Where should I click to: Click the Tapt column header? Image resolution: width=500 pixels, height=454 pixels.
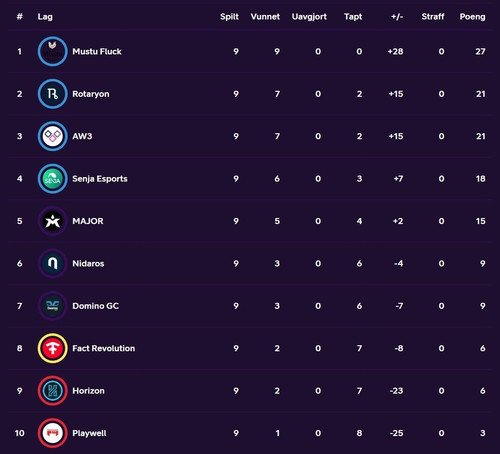coord(353,17)
